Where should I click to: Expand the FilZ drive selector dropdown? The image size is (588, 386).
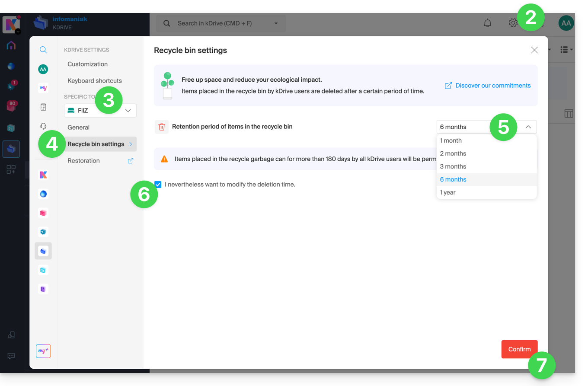128,111
